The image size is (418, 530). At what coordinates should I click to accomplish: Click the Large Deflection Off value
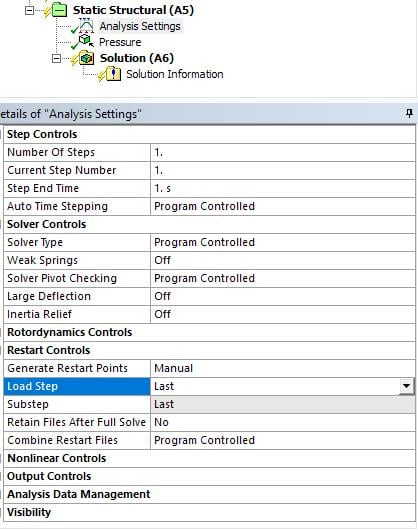pos(283,296)
